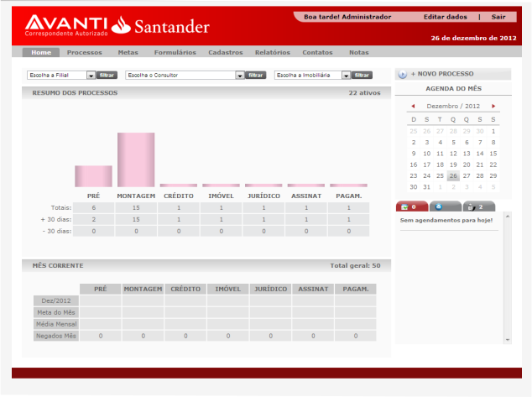Click the Novo Processo plus icon
Screen dimensions: 532x397
(x=403, y=74)
